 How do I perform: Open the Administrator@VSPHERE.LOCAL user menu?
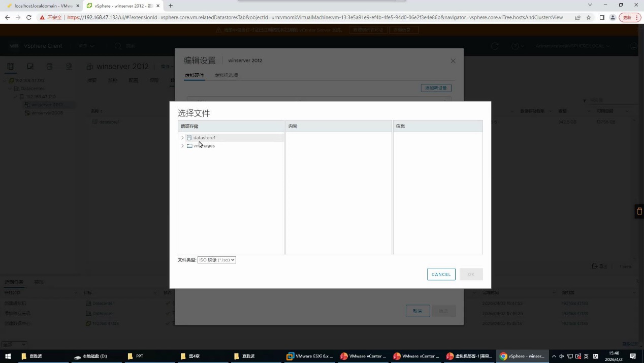pos(572,46)
